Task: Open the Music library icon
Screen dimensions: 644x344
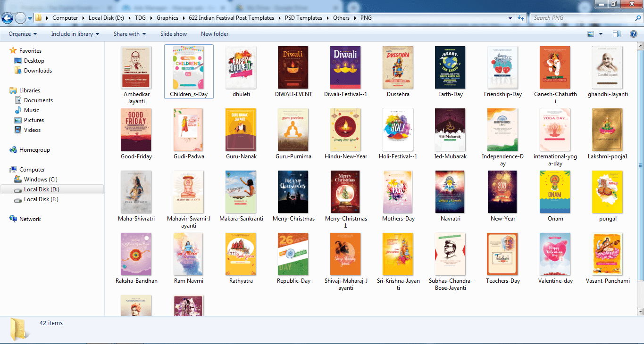Action: tap(18, 110)
